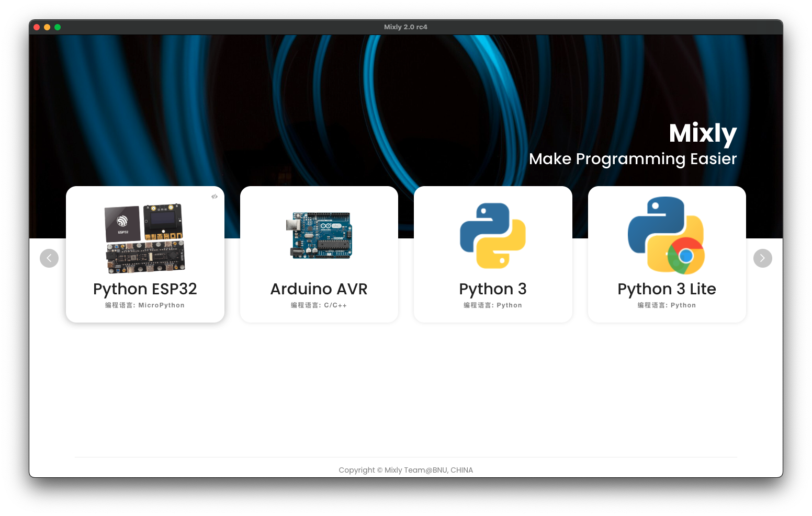This screenshot has height=516, width=812.
Task: Click the Mixly Team@BNU copyright text
Action: (x=406, y=470)
